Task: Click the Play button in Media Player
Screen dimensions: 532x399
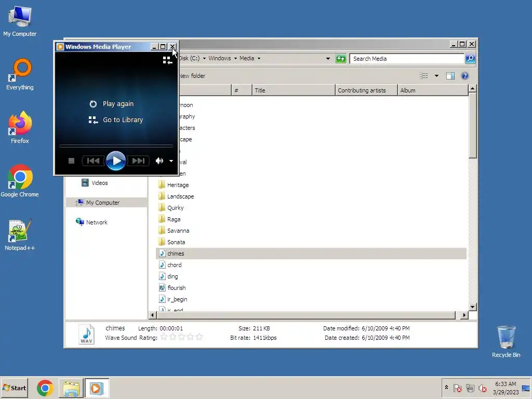Action: (116, 161)
